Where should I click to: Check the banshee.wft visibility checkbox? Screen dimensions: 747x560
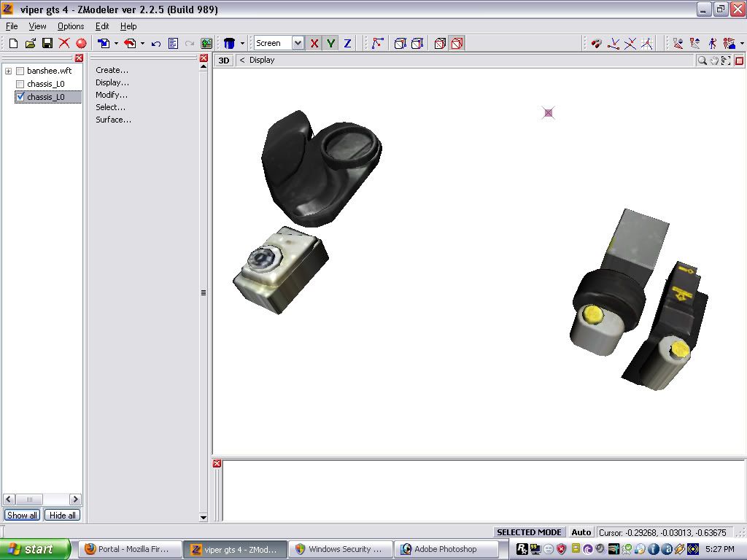point(20,71)
